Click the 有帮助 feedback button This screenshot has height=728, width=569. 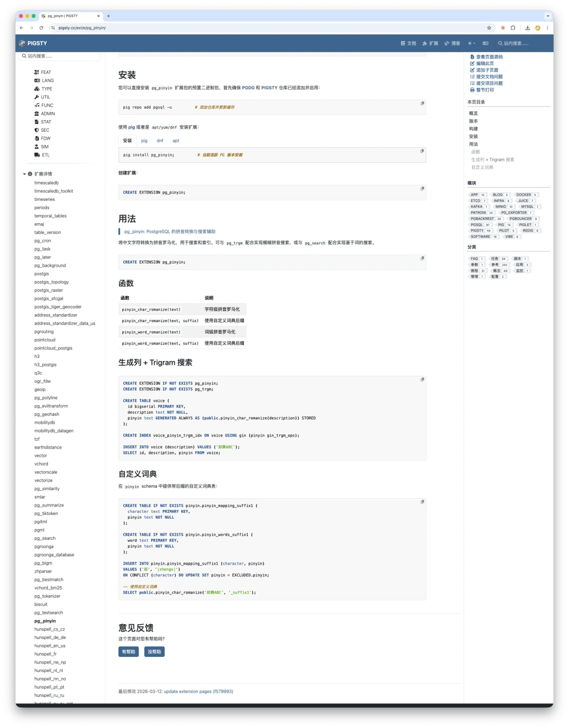[129, 652]
